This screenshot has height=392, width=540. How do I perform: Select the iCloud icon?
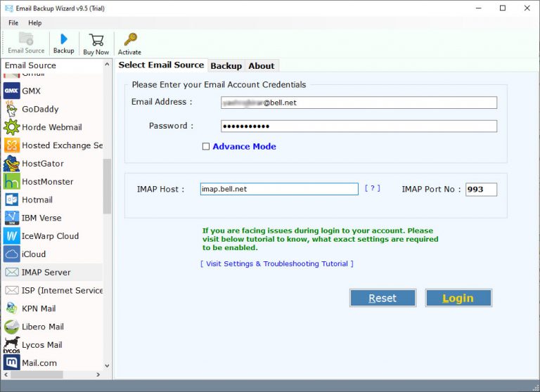coord(12,254)
